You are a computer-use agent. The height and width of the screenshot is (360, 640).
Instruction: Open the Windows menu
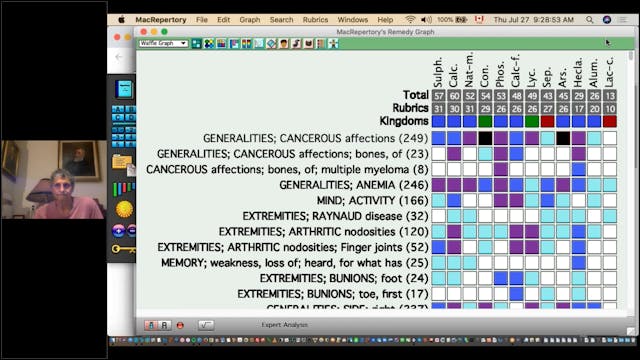[x=353, y=20]
